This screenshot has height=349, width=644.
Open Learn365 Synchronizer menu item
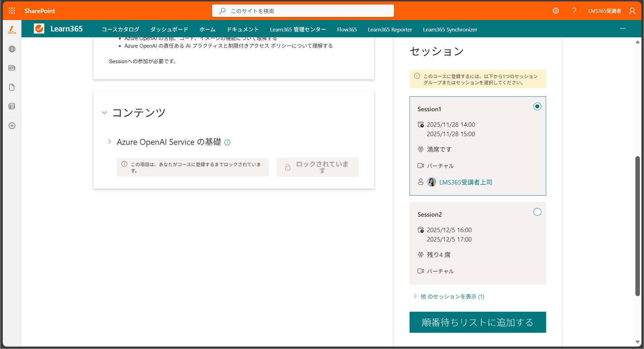(x=450, y=29)
